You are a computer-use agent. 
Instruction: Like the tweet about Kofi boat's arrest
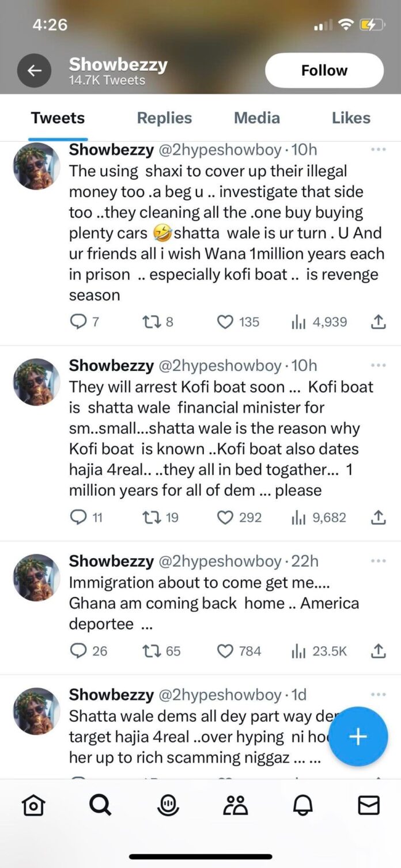pos(225,517)
